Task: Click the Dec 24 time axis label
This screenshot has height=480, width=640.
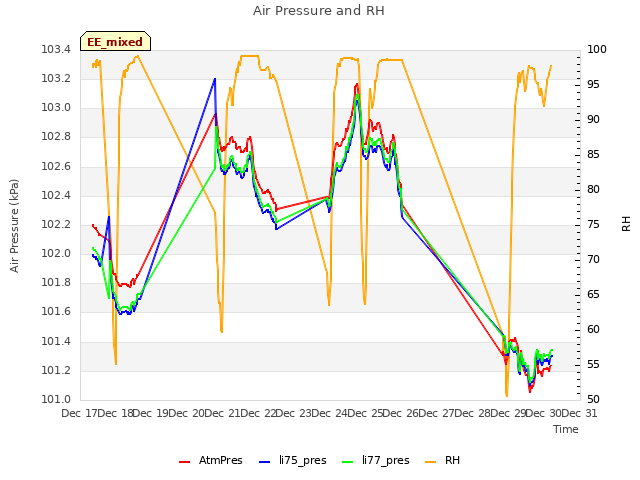Action: 330,413
